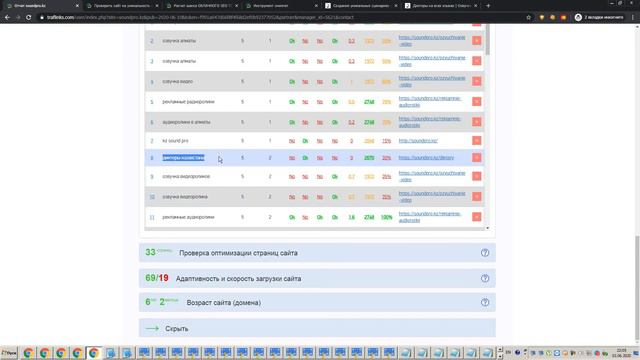Image resolution: width=640 pixels, height=360 pixels.
Task: Expand "Проверка оптимизации страниц сайта" section
Action: coord(317,253)
